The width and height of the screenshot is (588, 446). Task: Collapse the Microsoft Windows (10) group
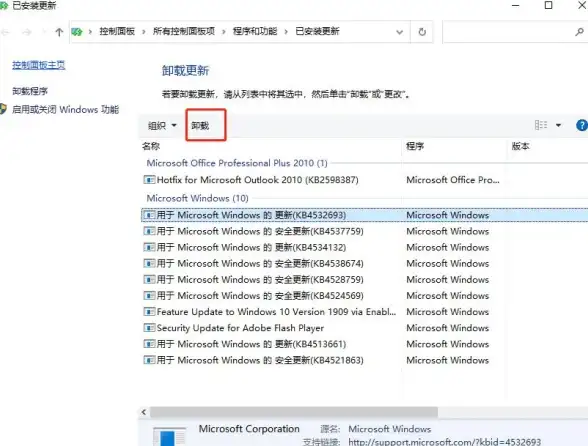coord(198,198)
